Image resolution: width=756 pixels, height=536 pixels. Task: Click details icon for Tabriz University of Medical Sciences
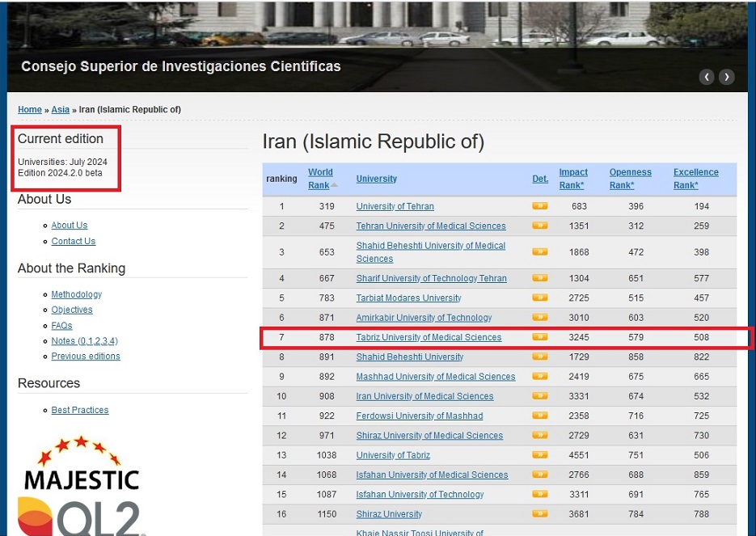pos(539,337)
